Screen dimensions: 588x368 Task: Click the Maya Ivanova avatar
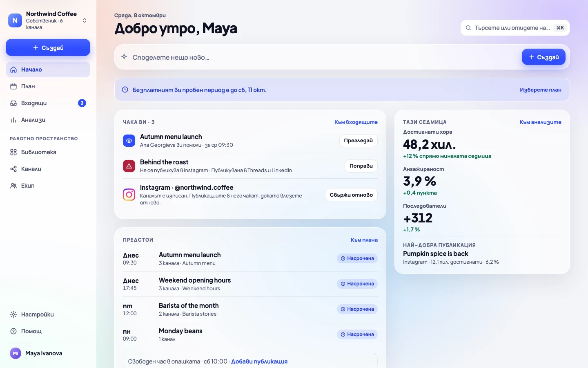[16, 353]
